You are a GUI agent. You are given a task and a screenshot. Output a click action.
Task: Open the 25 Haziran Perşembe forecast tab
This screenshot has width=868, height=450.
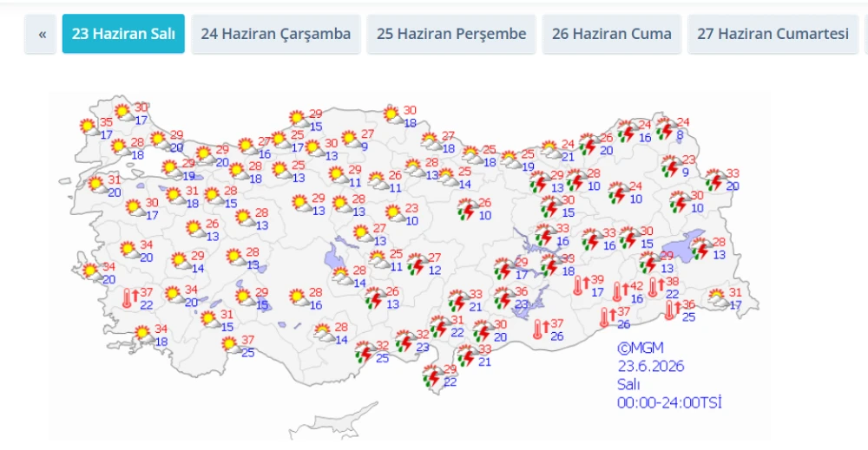pyautogui.click(x=451, y=34)
